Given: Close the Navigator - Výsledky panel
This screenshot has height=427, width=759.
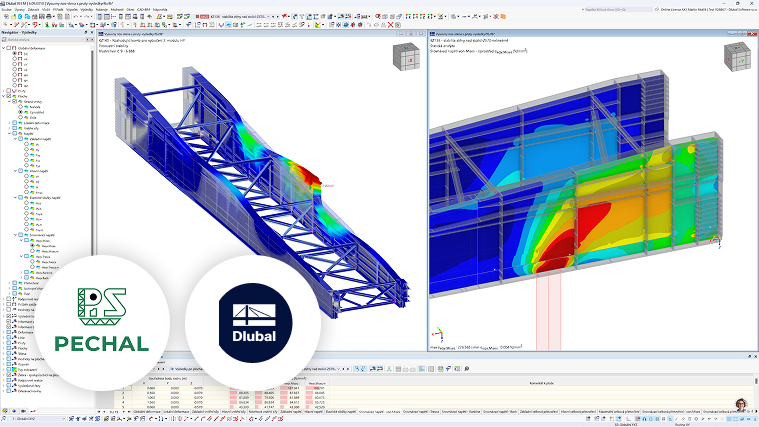Looking at the screenshot, I should click(x=92, y=32).
